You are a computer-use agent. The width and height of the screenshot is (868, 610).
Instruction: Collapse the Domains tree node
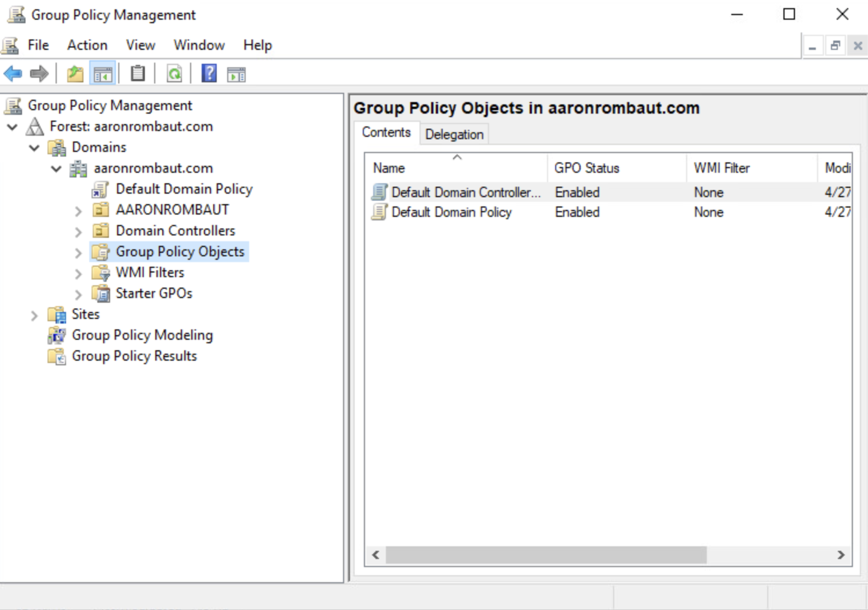tap(33, 147)
